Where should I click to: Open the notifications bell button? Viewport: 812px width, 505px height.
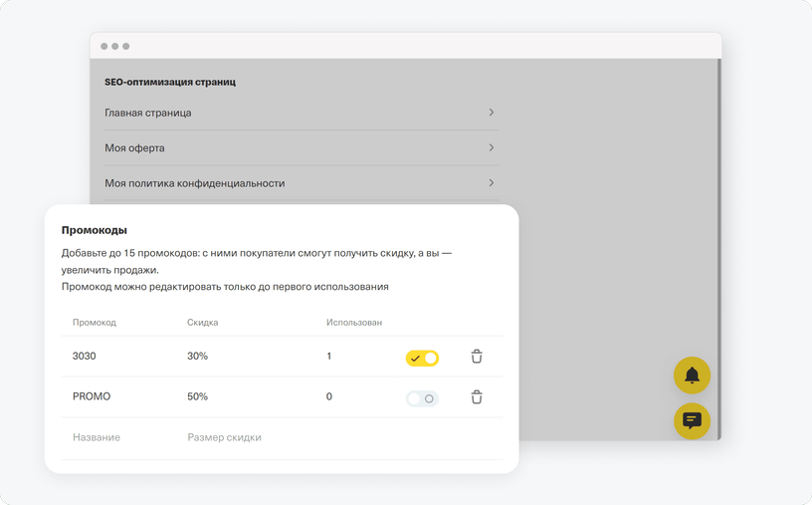692,375
